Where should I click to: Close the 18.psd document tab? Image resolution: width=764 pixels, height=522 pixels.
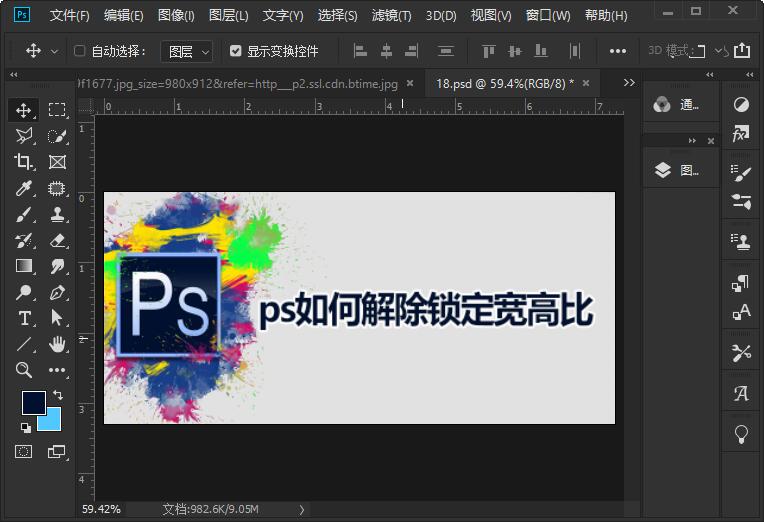click(586, 83)
